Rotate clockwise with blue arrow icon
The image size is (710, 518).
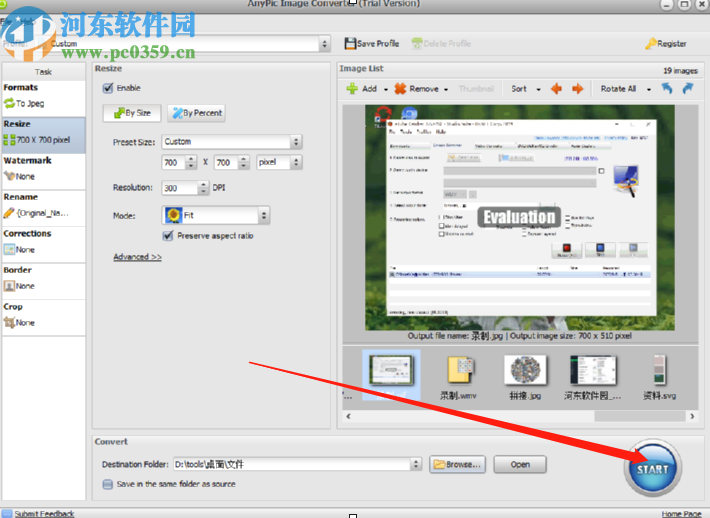tap(688, 88)
